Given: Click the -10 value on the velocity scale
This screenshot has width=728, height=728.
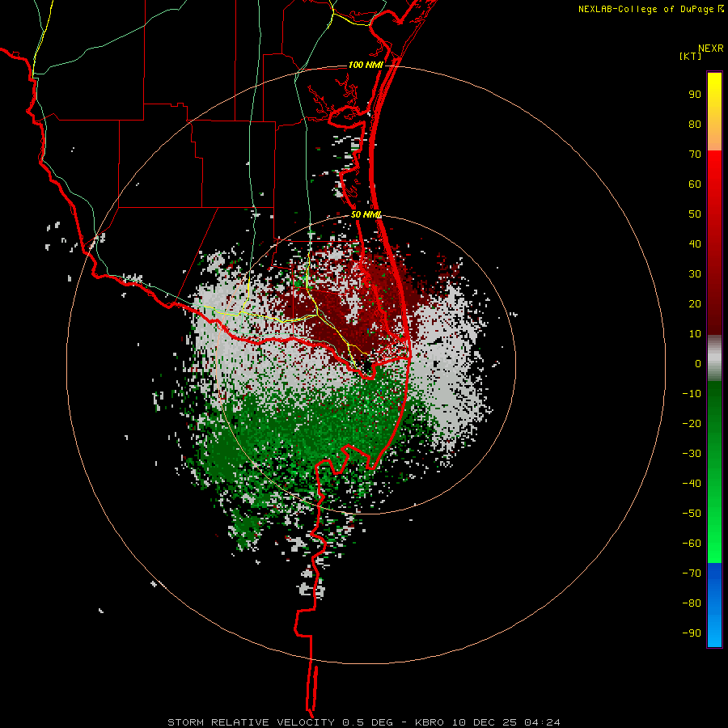Looking at the screenshot, I should (692, 394).
